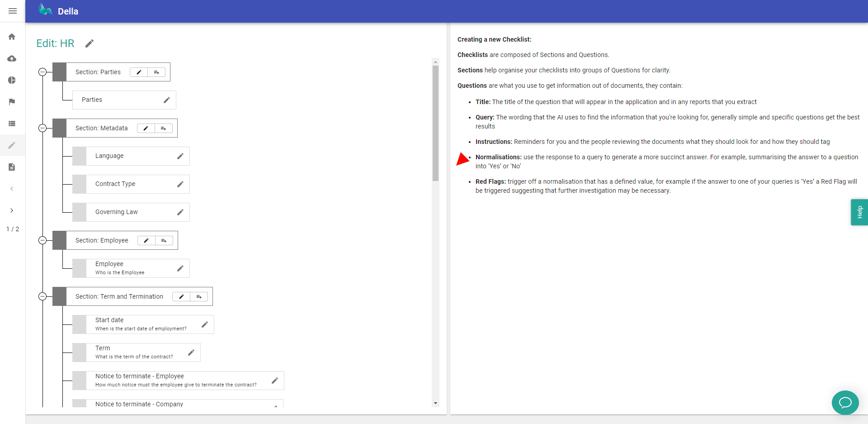Go to next page with right chevron
The height and width of the screenshot is (424, 868).
(12, 210)
